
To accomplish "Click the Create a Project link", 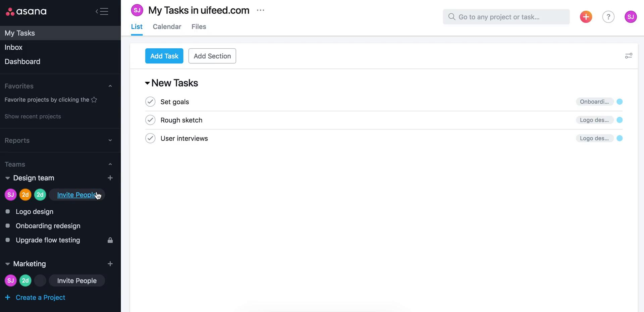I will click(x=40, y=297).
